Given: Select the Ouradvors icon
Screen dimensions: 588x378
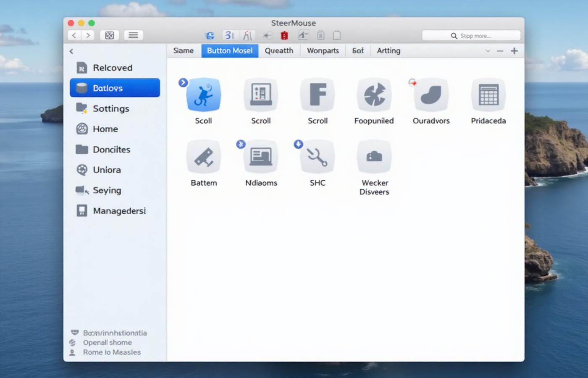Looking at the screenshot, I should click(x=431, y=95).
